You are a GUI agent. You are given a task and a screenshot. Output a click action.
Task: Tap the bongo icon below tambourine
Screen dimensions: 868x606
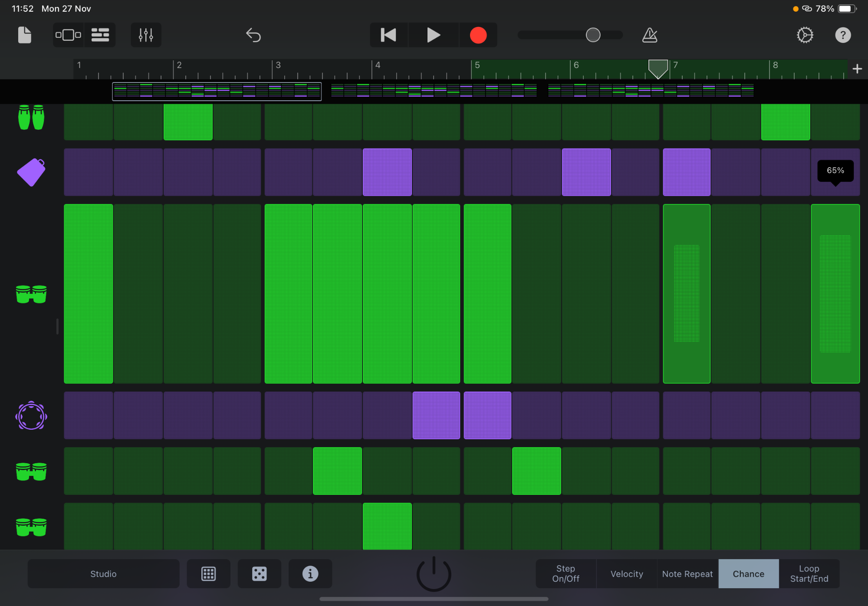[x=31, y=471]
